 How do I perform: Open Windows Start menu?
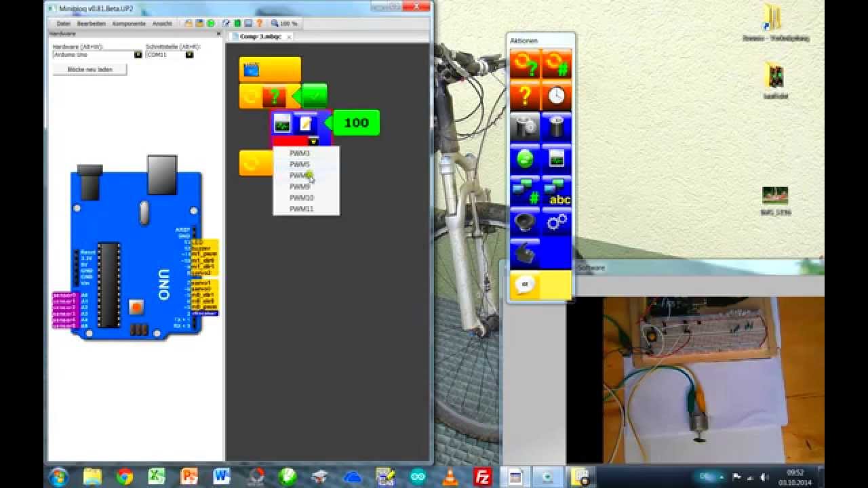58,476
